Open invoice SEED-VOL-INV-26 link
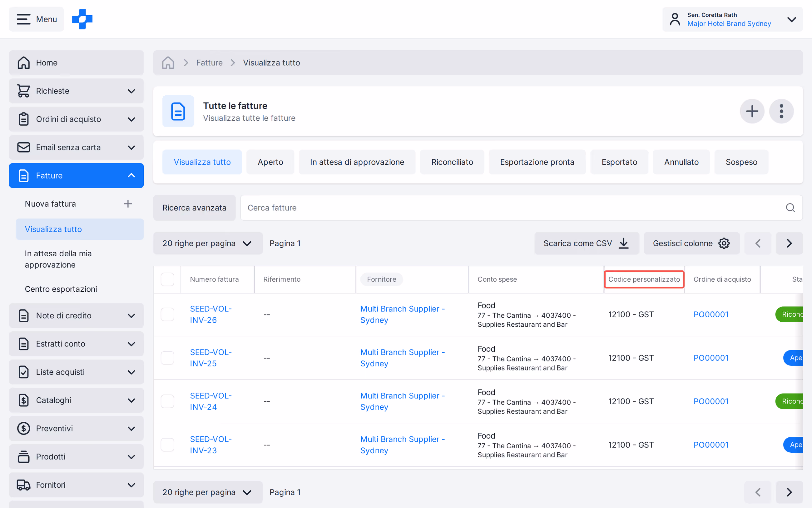The image size is (812, 508). (x=211, y=314)
